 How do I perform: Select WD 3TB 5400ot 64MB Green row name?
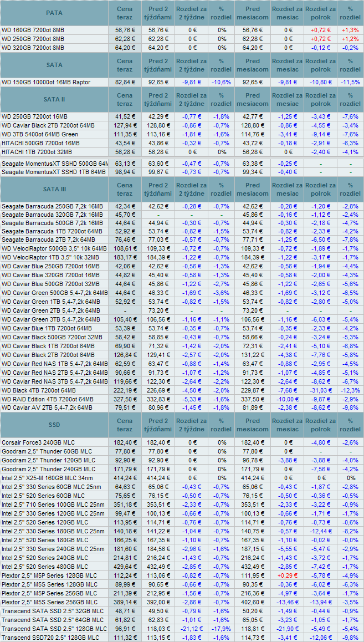pyautogui.click(x=40, y=134)
